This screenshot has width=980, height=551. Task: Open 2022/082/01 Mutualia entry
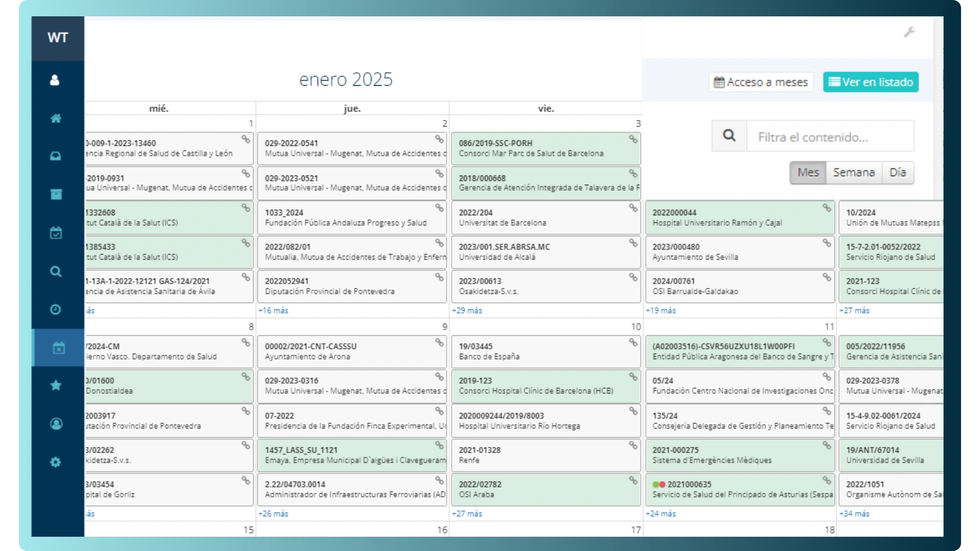coord(352,252)
